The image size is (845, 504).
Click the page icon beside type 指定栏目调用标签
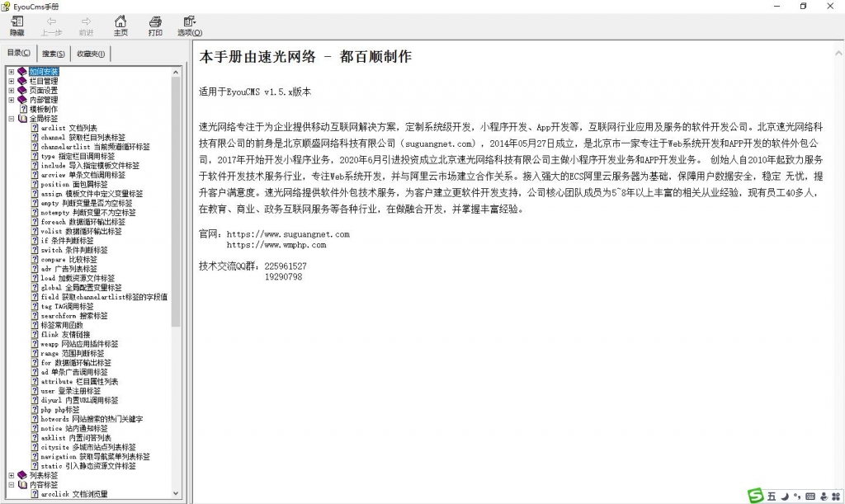(35, 156)
